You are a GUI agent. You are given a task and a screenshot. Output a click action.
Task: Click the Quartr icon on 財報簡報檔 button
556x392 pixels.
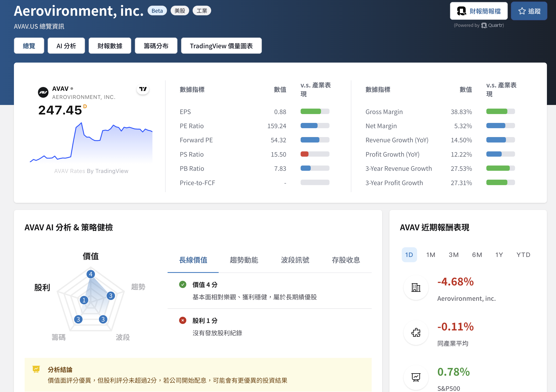[461, 11]
